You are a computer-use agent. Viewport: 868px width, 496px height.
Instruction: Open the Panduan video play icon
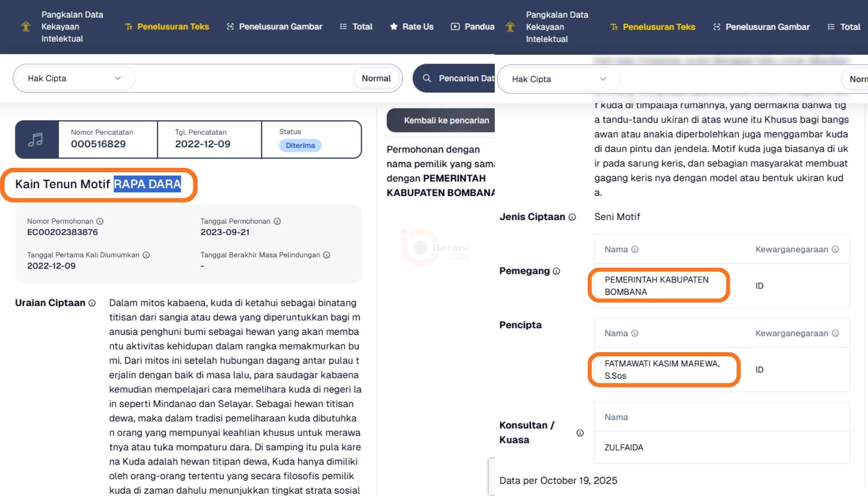tap(455, 26)
